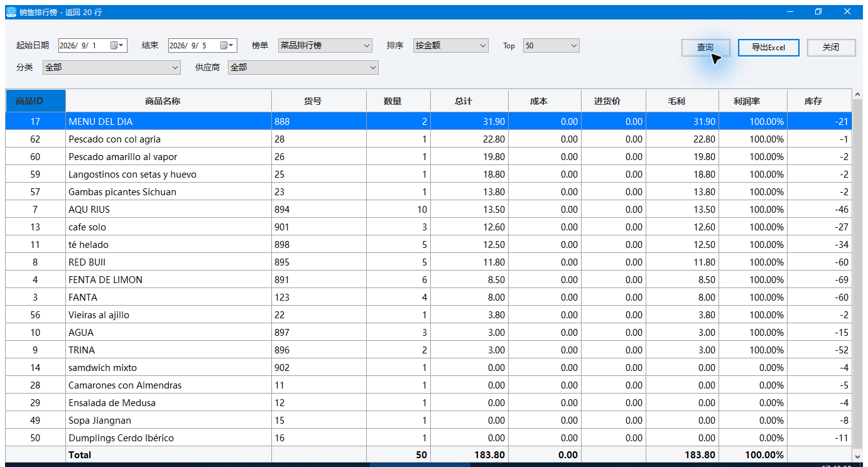Click the 关闭 button
This screenshot has width=868, height=467.
pyautogui.click(x=831, y=48)
